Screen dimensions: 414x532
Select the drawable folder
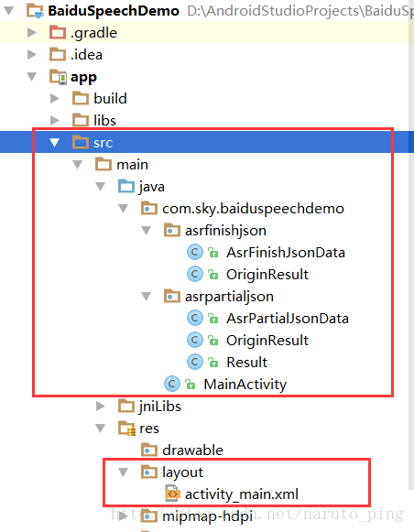point(192,450)
